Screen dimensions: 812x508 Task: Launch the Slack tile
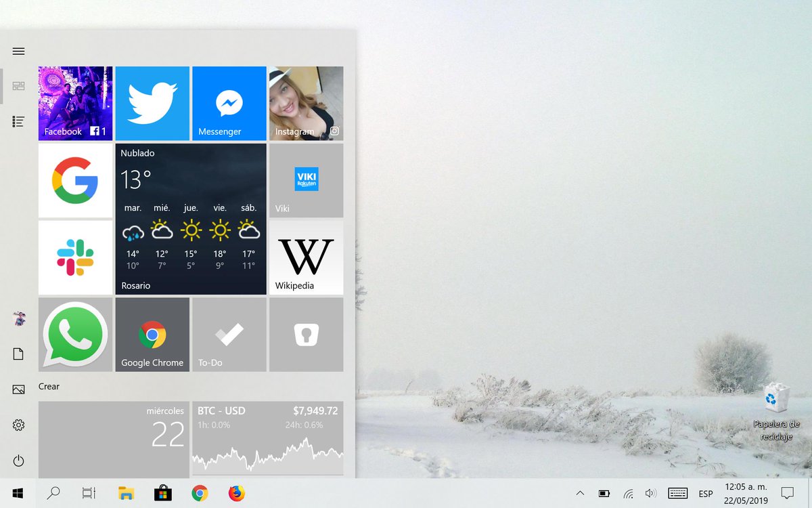75,257
